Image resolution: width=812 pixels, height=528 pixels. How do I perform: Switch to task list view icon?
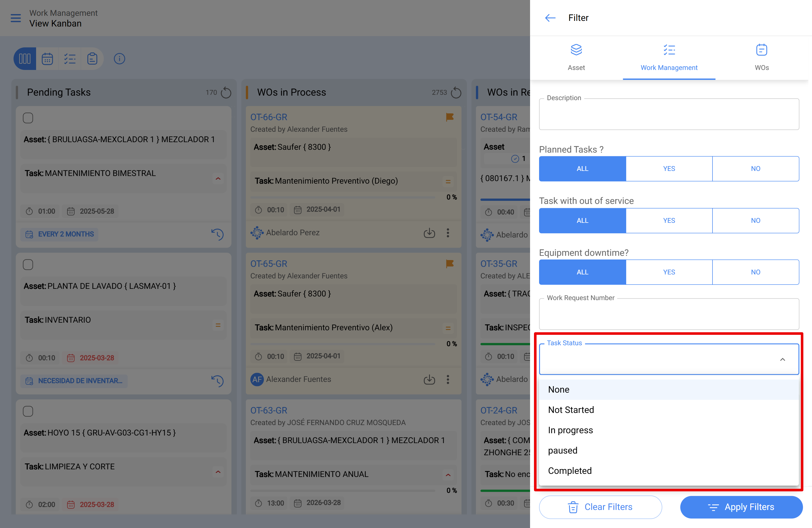coord(70,59)
